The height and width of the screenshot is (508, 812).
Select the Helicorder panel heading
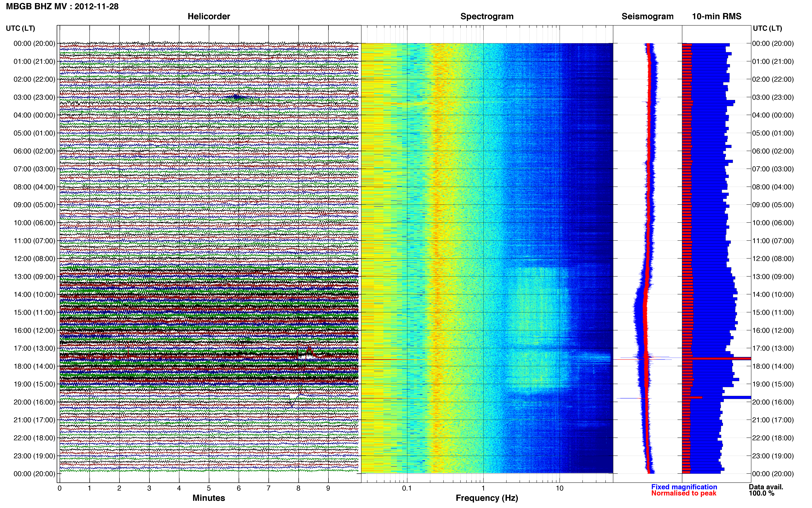tap(209, 16)
